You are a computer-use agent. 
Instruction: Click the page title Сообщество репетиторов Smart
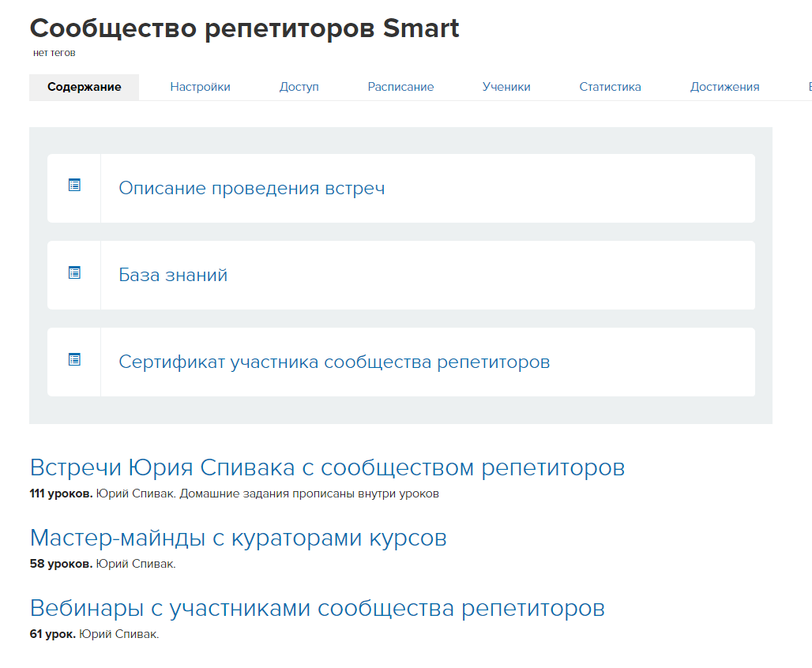tap(244, 28)
